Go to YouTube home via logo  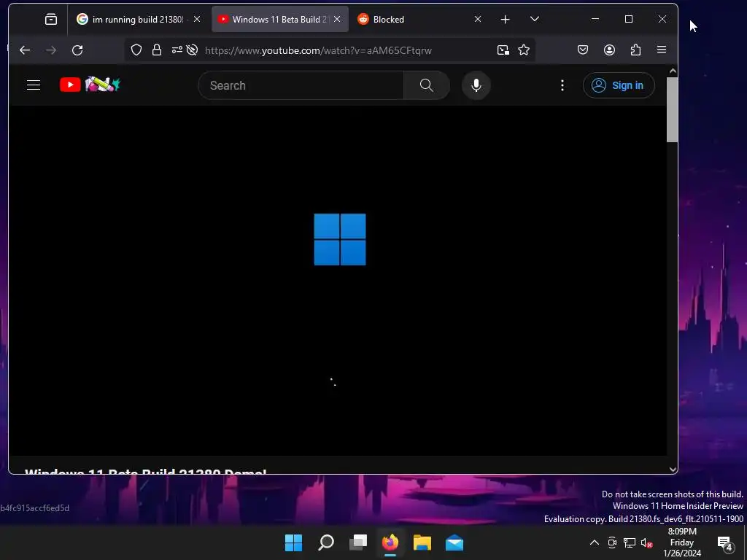[x=90, y=85]
